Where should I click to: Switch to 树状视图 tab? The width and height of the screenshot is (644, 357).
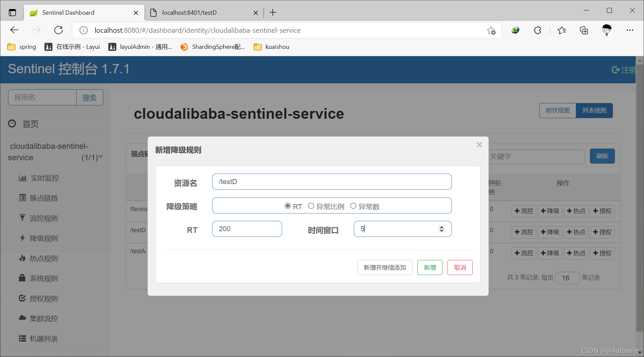point(558,110)
